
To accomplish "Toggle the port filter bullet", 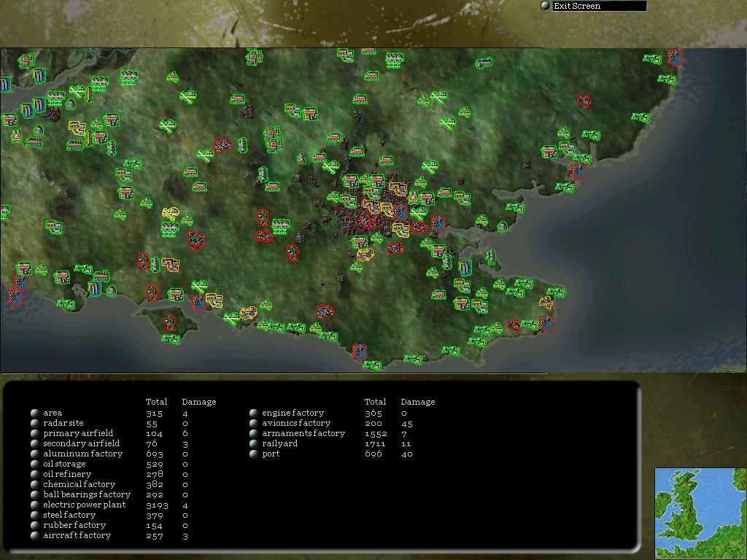I will 253,454.
